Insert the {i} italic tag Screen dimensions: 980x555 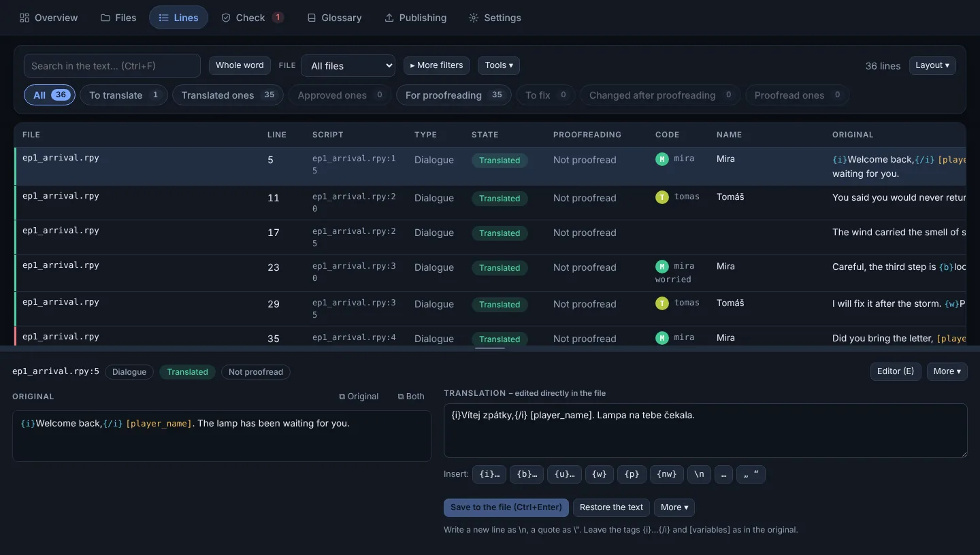[490, 474]
